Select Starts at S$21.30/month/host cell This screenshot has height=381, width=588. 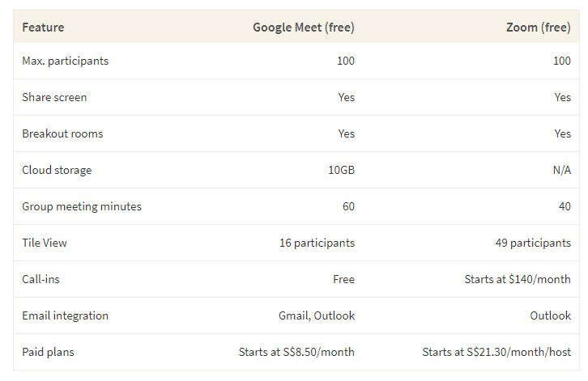click(x=496, y=352)
